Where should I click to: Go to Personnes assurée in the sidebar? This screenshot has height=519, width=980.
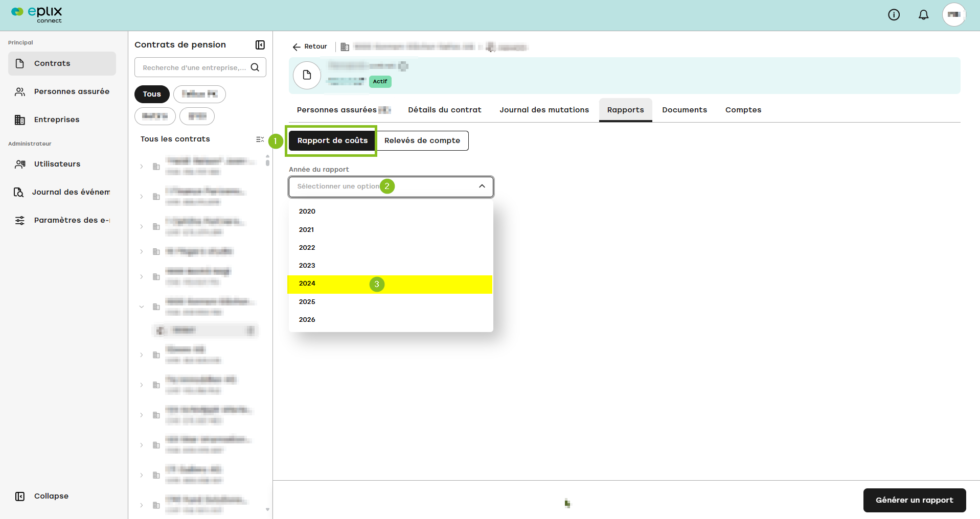click(x=62, y=91)
